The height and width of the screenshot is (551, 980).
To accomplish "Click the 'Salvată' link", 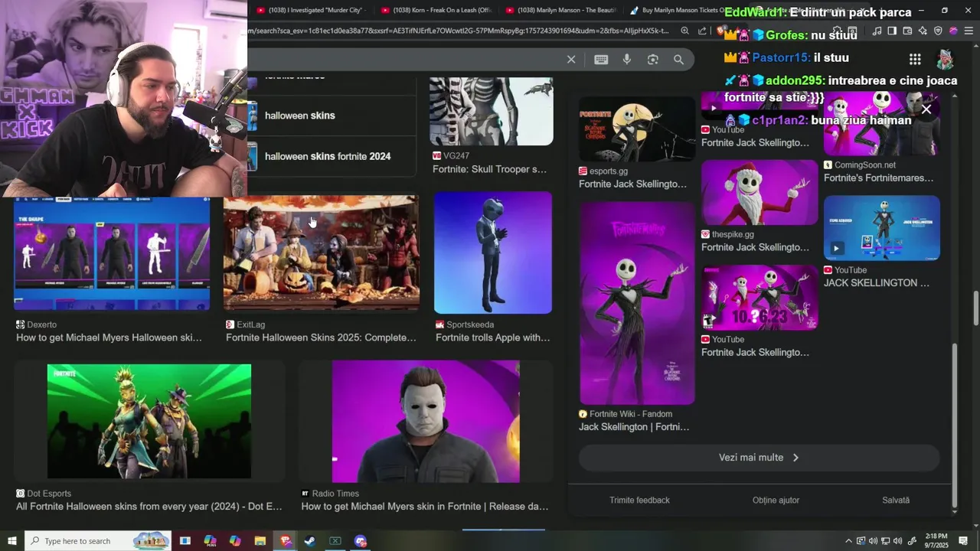I will 896,500.
